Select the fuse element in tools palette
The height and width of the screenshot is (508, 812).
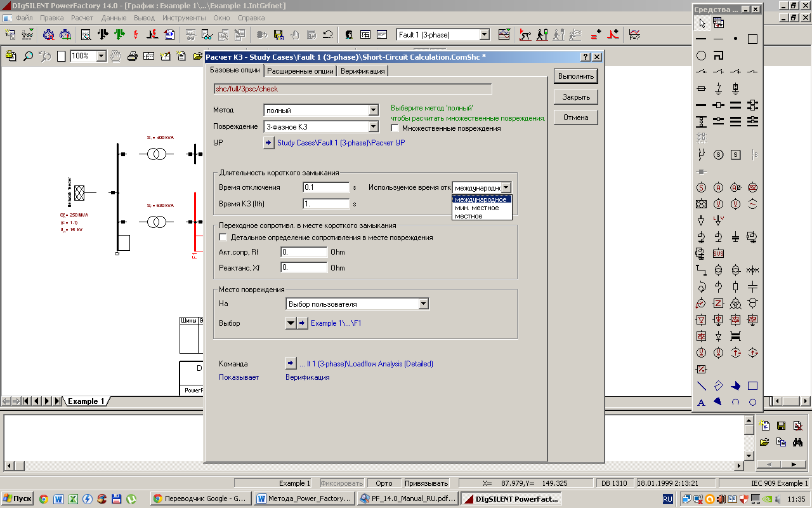click(x=701, y=88)
